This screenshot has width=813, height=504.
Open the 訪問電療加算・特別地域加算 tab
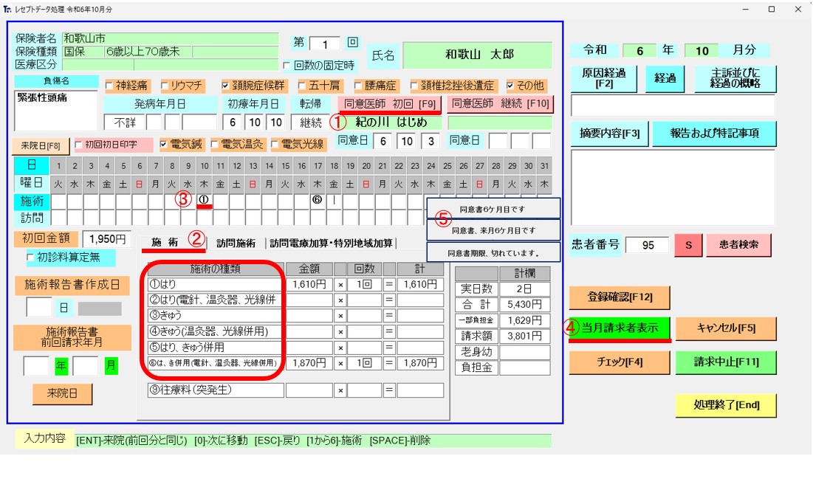(331, 243)
